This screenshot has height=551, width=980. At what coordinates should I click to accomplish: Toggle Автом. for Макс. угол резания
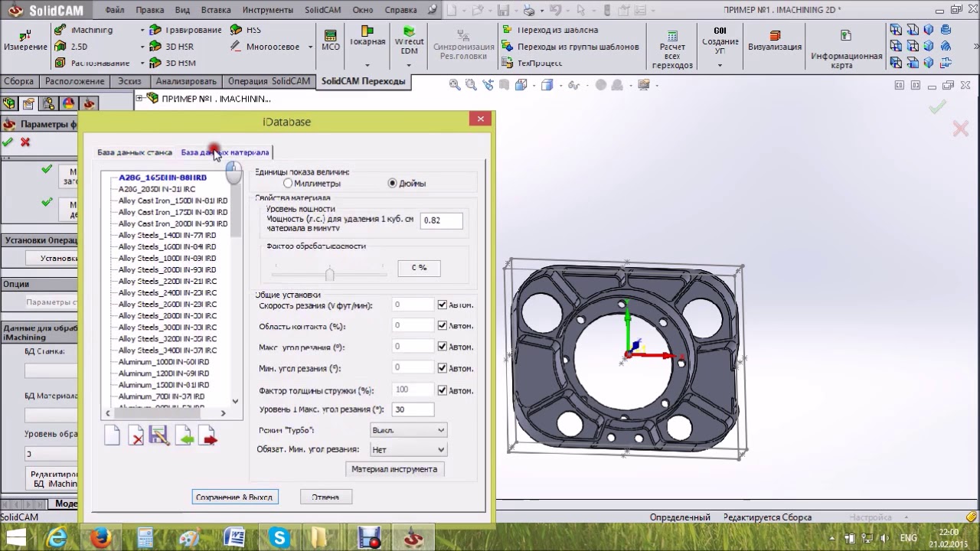click(442, 347)
